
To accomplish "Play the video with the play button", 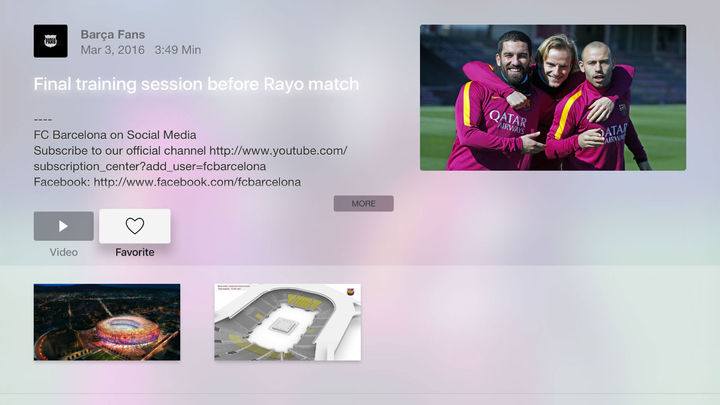I will pos(63,226).
